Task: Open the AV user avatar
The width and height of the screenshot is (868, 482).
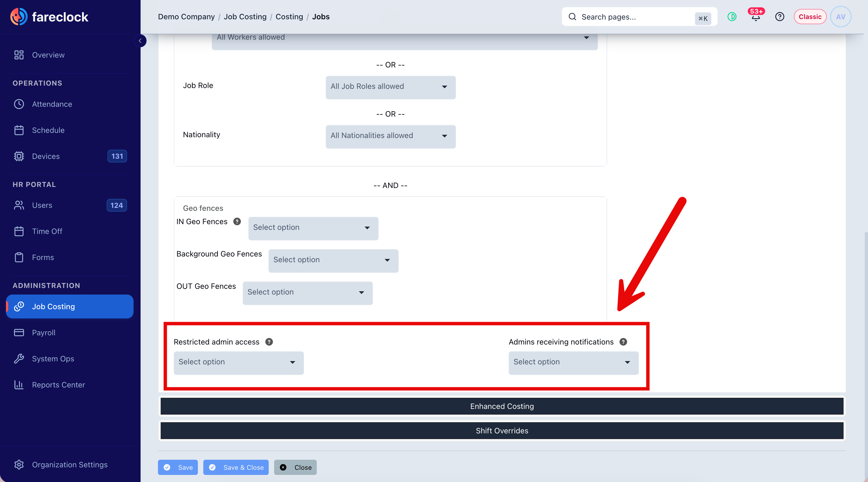Action: click(x=841, y=17)
